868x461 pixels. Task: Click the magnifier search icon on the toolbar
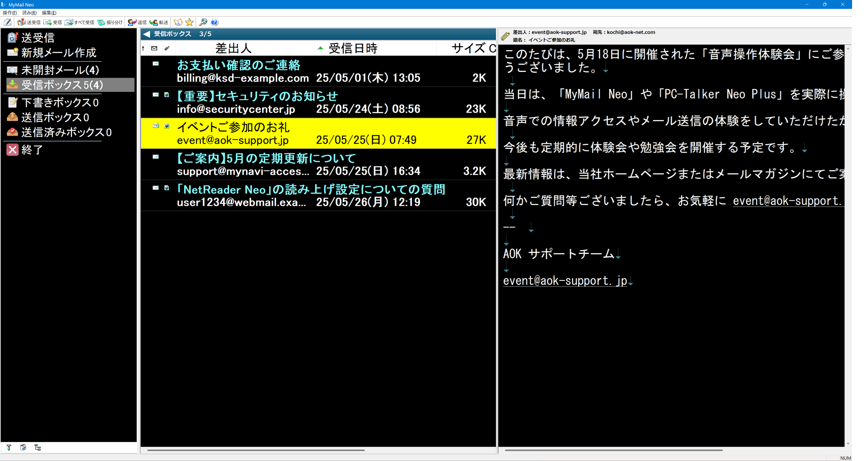coord(203,22)
